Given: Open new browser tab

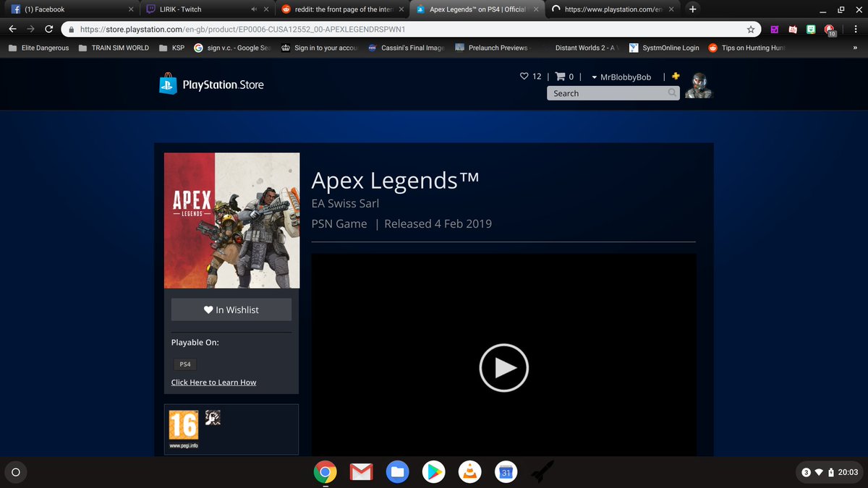Looking at the screenshot, I should [x=693, y=9].
